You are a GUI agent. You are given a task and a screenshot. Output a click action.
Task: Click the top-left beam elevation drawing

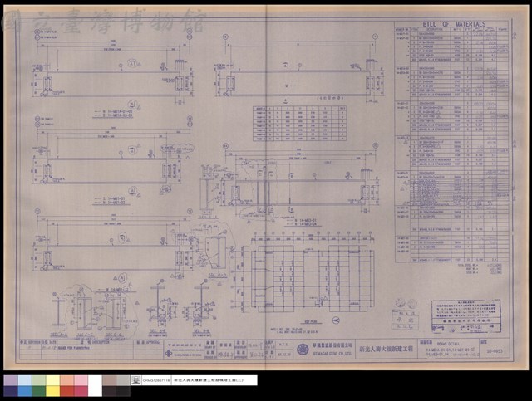114,67
